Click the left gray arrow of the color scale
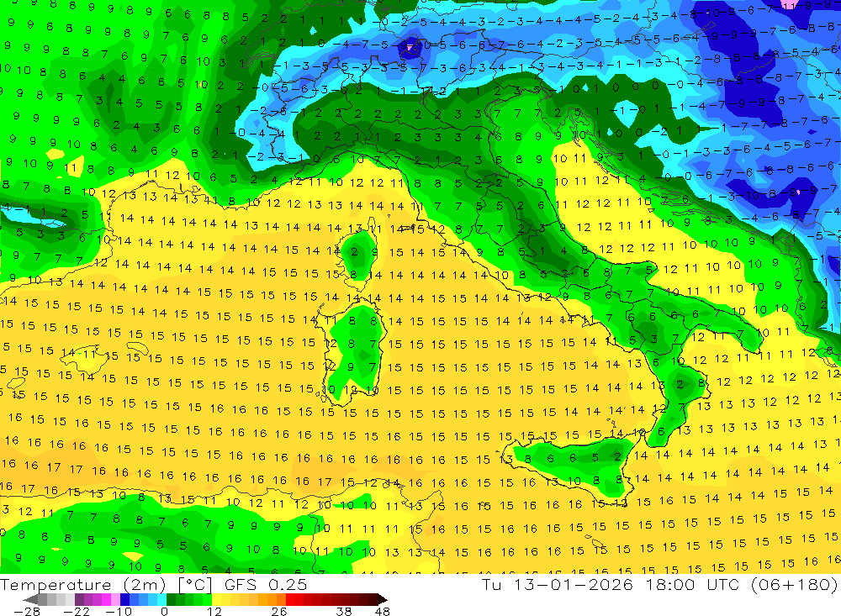Viewport: 841px width, 616px height. pos(30,599)
